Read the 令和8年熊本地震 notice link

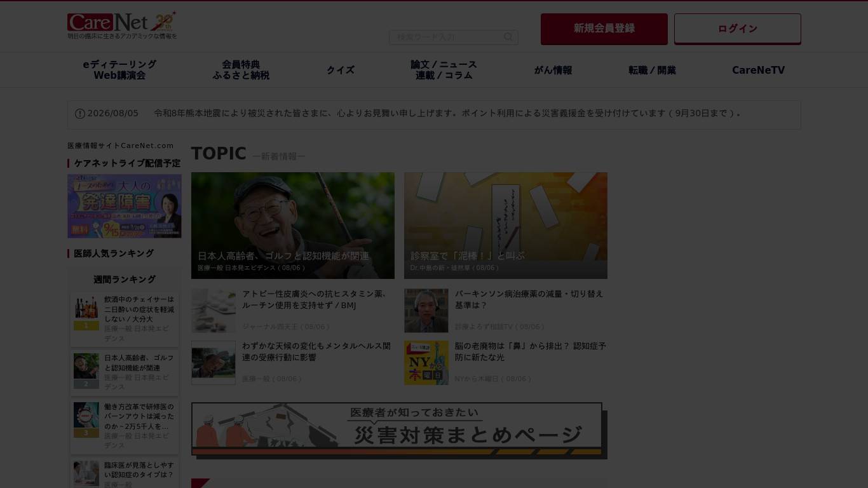coord(447,114)
